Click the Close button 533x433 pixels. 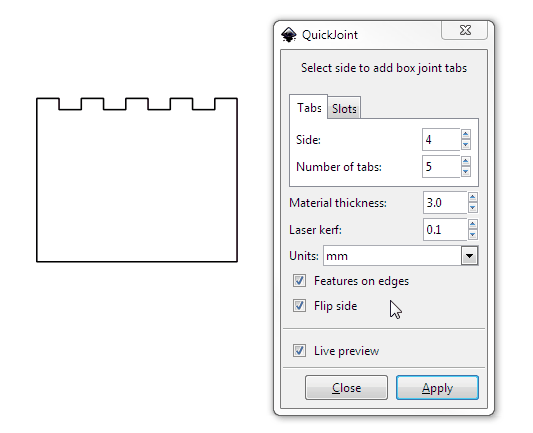[x=346, y=387]
